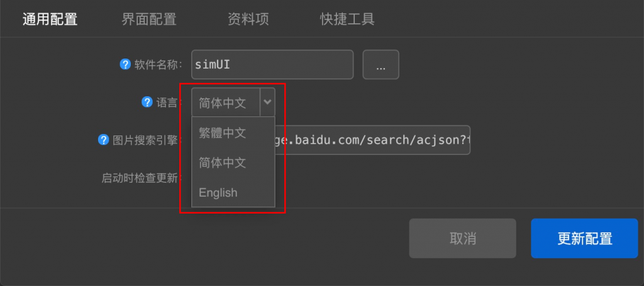Viewport: 644px width, 286px height.
Task: Open the 快捷工具 tab
Action: (x=347, y=19)
